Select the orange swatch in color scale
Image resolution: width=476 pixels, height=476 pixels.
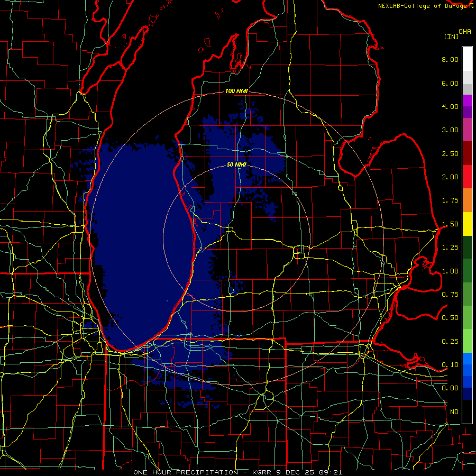click(467, 200)
